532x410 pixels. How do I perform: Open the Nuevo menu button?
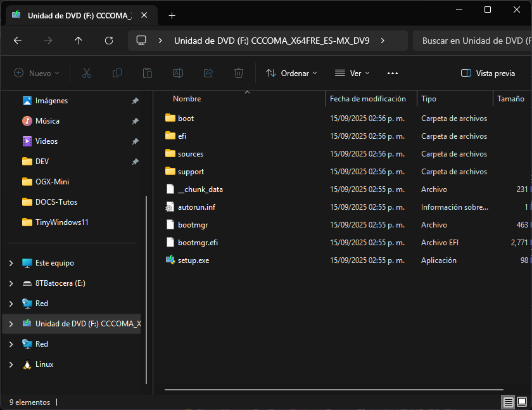(37, 74)
